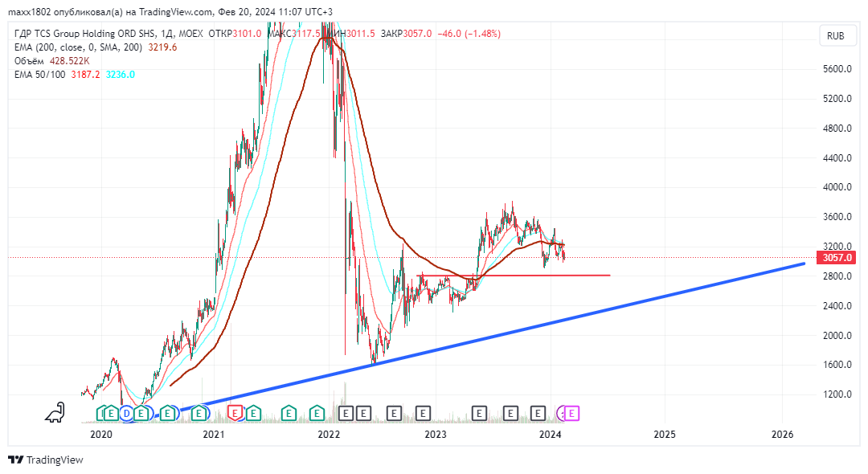Viewport: 868px width, 474px height.
Task: Click the 5600.0 price axis label
Action: click(837, 69)
